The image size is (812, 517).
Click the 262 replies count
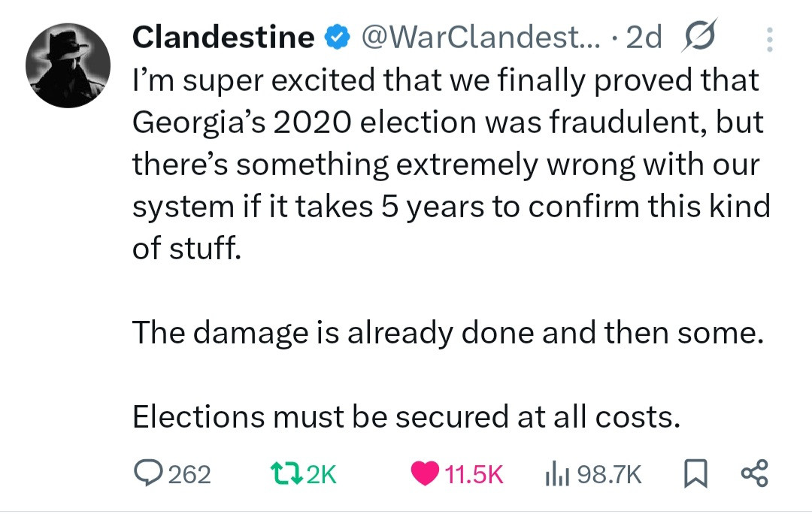tap(189, 474)
